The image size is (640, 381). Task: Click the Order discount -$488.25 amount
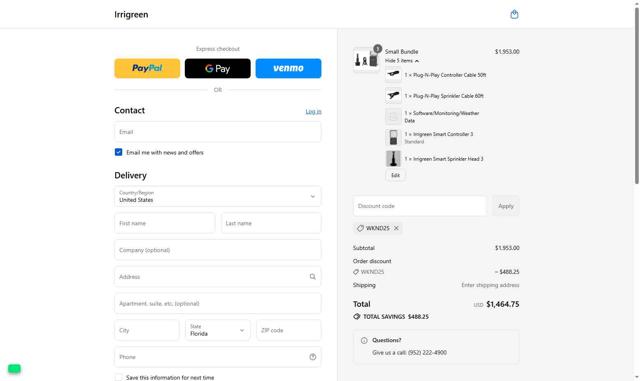point(507,272)
